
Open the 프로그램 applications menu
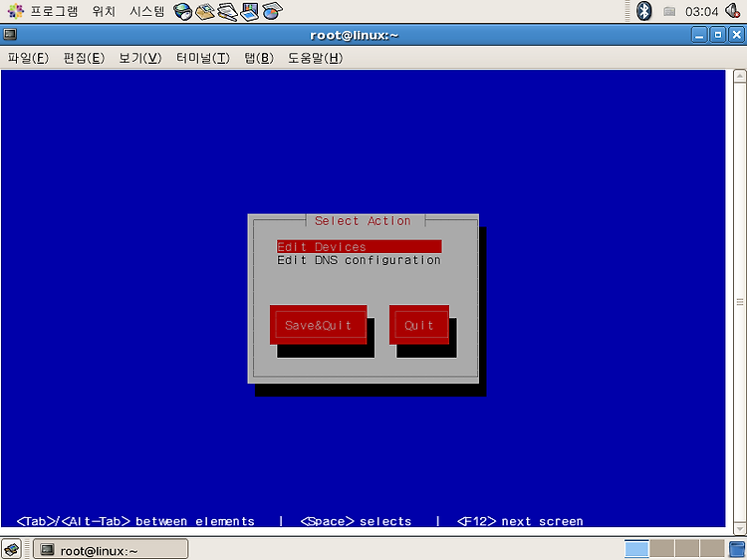[x=43, y=11]
